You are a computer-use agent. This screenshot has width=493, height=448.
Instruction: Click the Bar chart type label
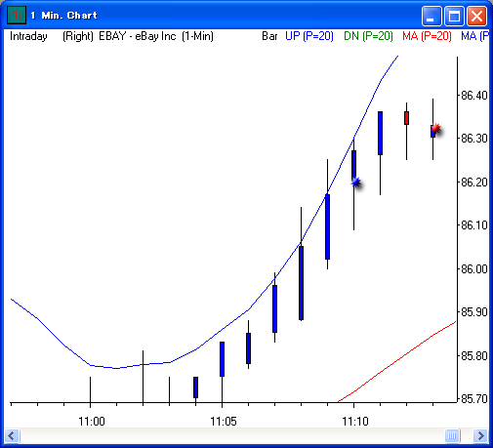coord(269,36)
